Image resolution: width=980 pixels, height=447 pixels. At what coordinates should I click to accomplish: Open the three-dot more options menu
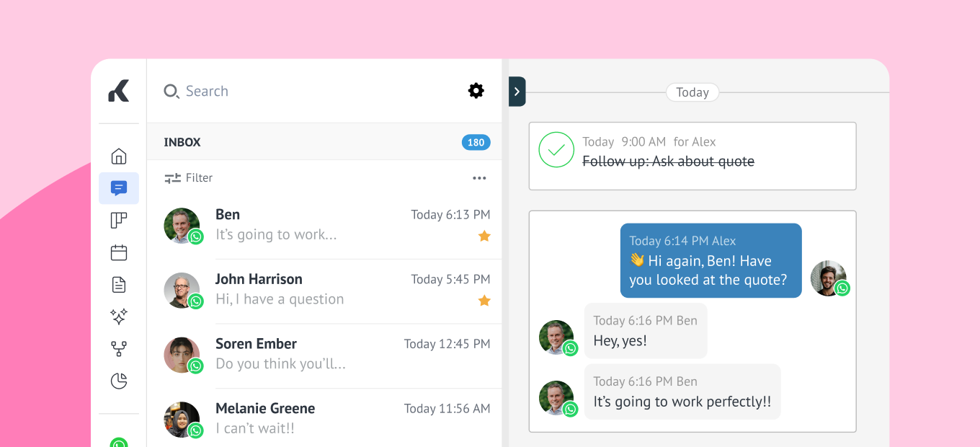479,178
